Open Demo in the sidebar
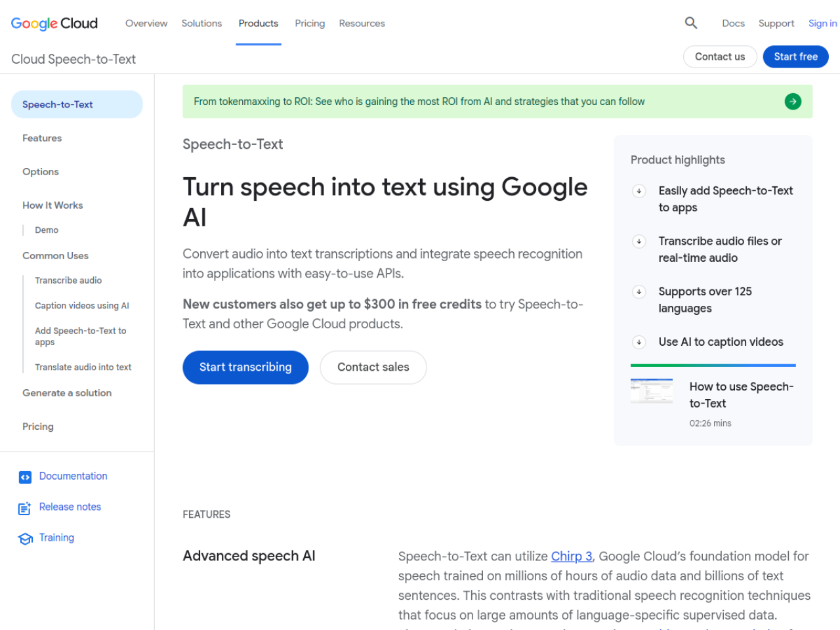This screenshot has width=840, height=630. (47, 230)
